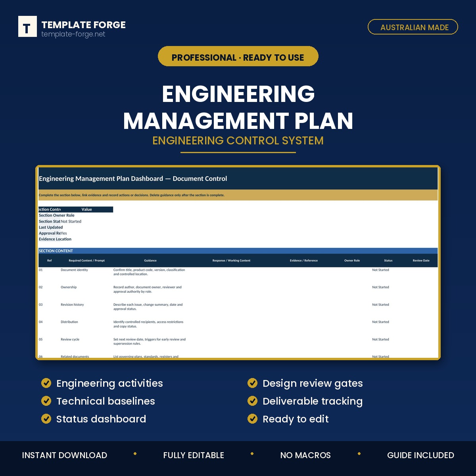This screenshot has width=476, height=476.
Task: Click the Guidance column header
Action: (x=150, y=261)
